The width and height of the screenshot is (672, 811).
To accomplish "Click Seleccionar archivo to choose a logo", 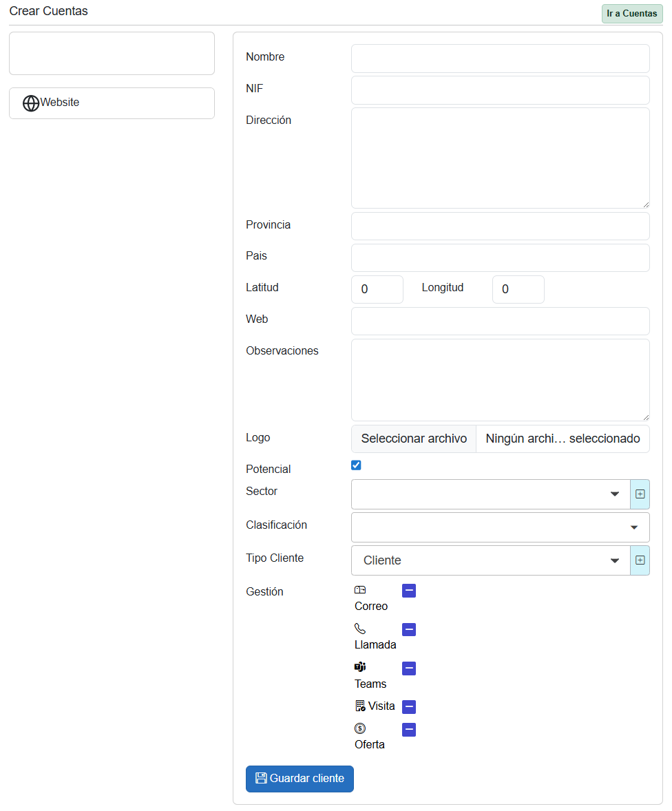I will tap(414, 439).
